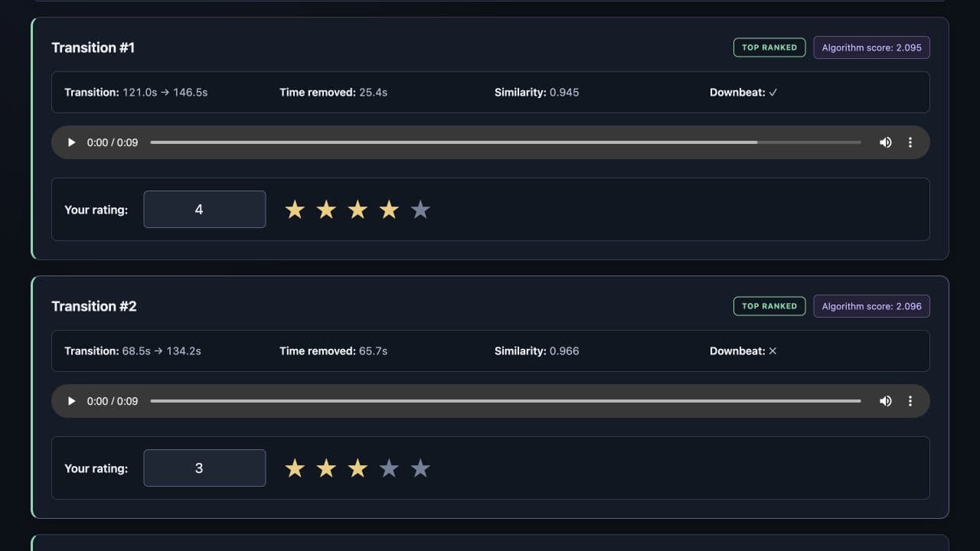The width and height of the screenshot is (980, 551).
Task: Seek within Transition #2 audio progress bar
Action: pyautogui.click(x=506, y=401)
